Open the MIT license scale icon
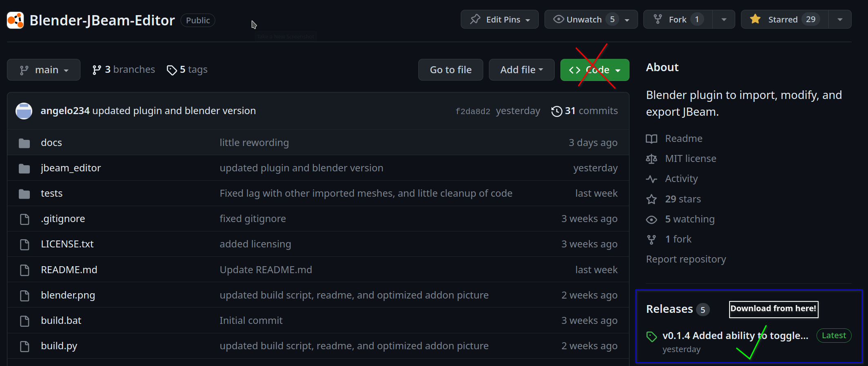 pyautogui.click(x=652, y=159)
